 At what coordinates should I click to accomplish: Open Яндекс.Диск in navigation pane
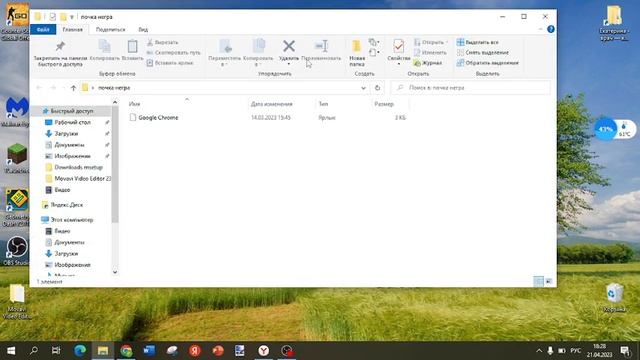click(67, 205)
